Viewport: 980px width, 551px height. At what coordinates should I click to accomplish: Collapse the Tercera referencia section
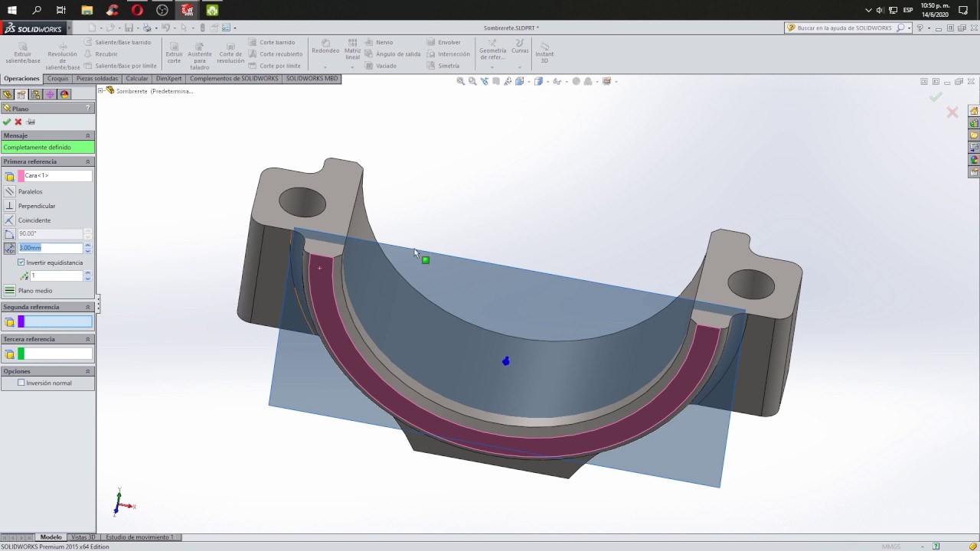87,339
